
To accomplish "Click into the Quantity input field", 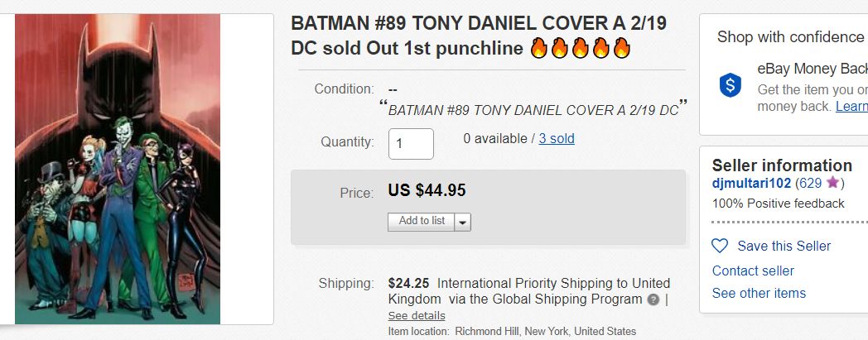I will (x=411, y=143).
